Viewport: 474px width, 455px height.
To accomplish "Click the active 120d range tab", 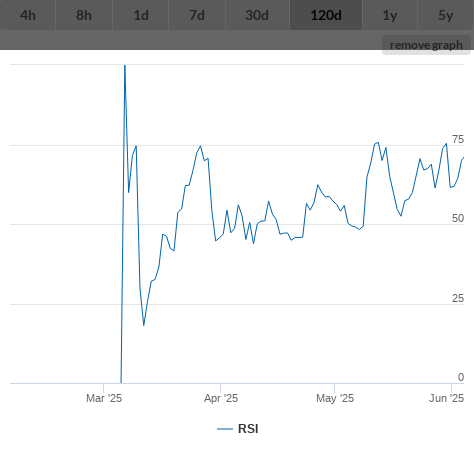I will [x=326, y=15].
